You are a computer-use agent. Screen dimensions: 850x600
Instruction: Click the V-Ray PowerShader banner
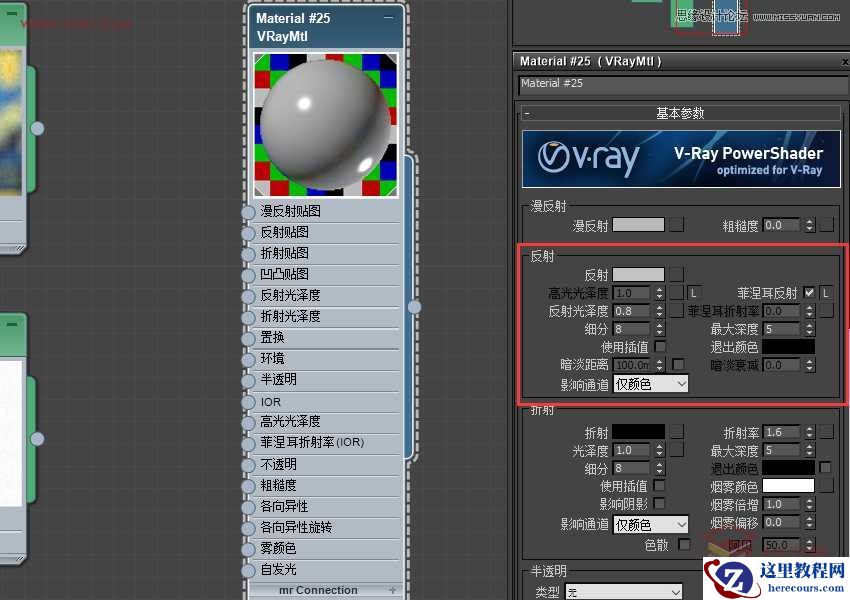pyautogui.click(x=680, y=158)
